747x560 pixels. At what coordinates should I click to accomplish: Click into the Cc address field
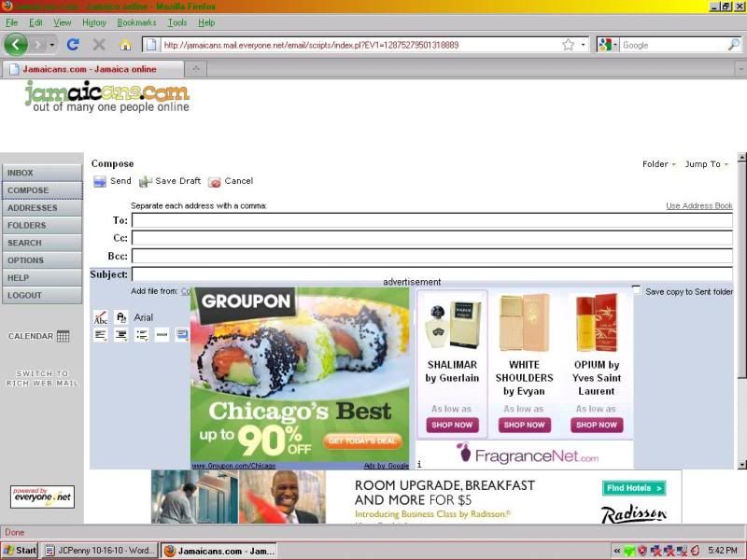tap(432, 238)
